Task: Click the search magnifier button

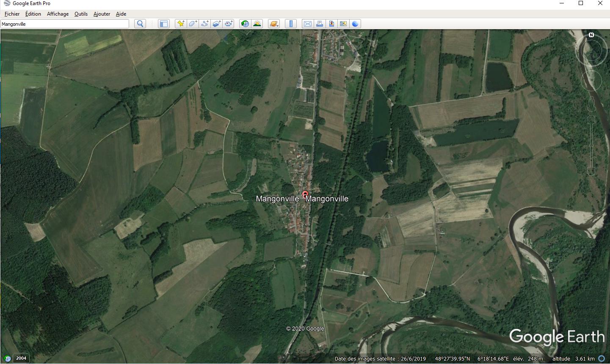Action: [140, 24]
